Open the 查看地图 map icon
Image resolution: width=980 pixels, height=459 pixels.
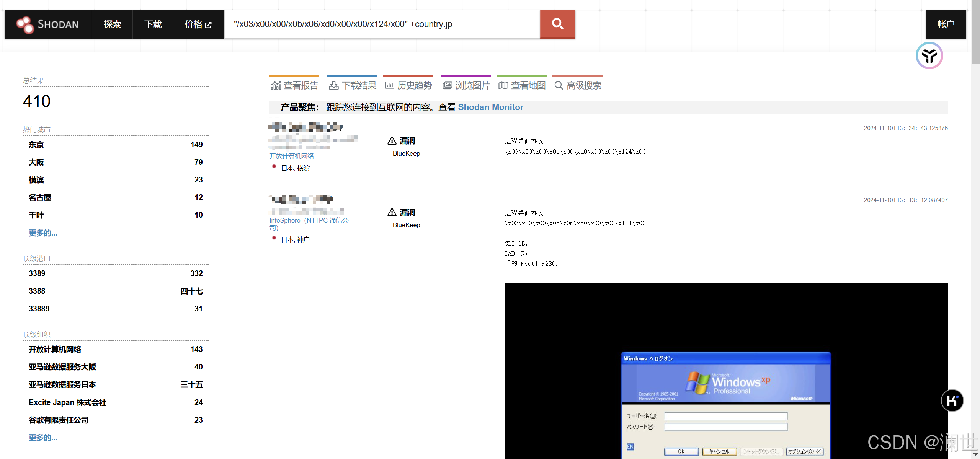(x=503, y=85)
